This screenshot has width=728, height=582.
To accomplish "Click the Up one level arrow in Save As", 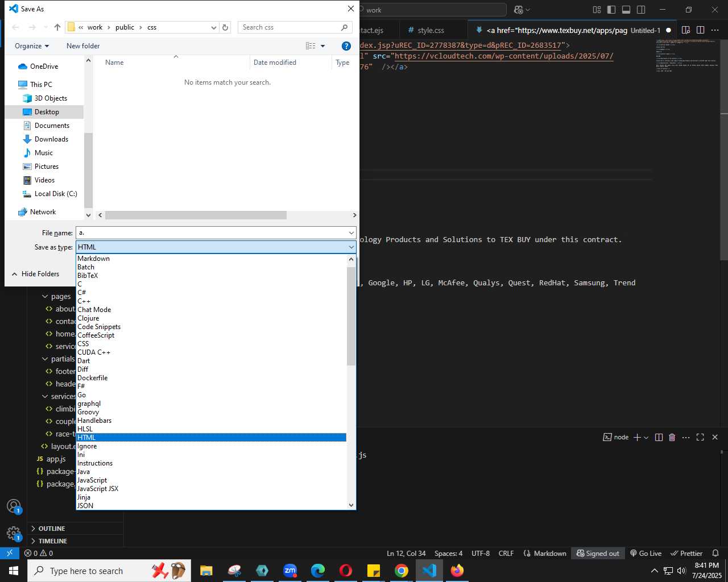I will tap(57, 27).
